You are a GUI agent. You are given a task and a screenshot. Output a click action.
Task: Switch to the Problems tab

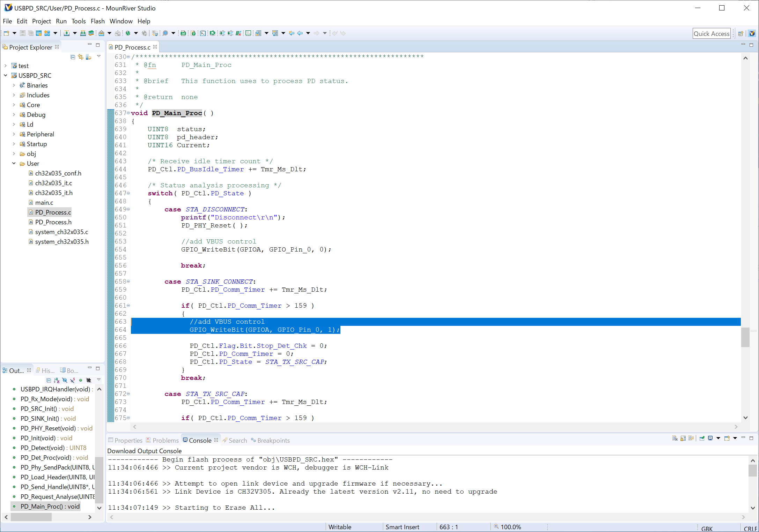pos(162,440)
